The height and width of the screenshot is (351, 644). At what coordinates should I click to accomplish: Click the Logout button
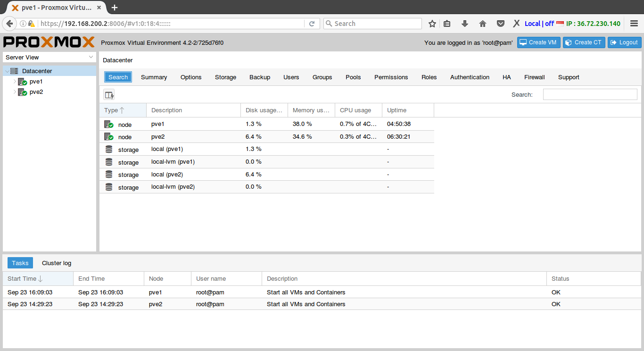[x=624, y=42]
